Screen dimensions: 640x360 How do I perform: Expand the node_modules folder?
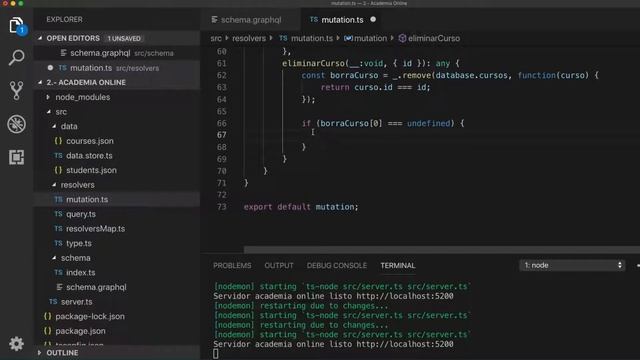[x=82, y=97]
